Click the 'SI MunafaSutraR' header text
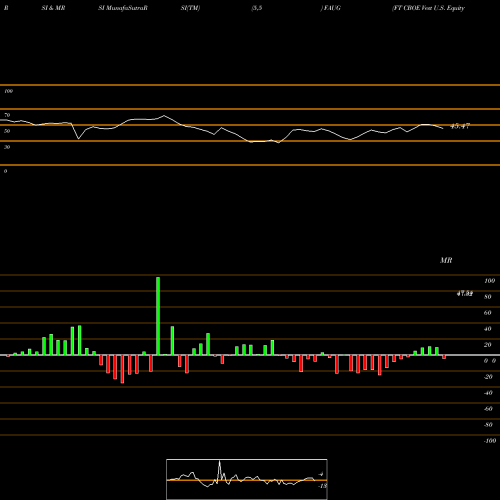 (123, 8)
